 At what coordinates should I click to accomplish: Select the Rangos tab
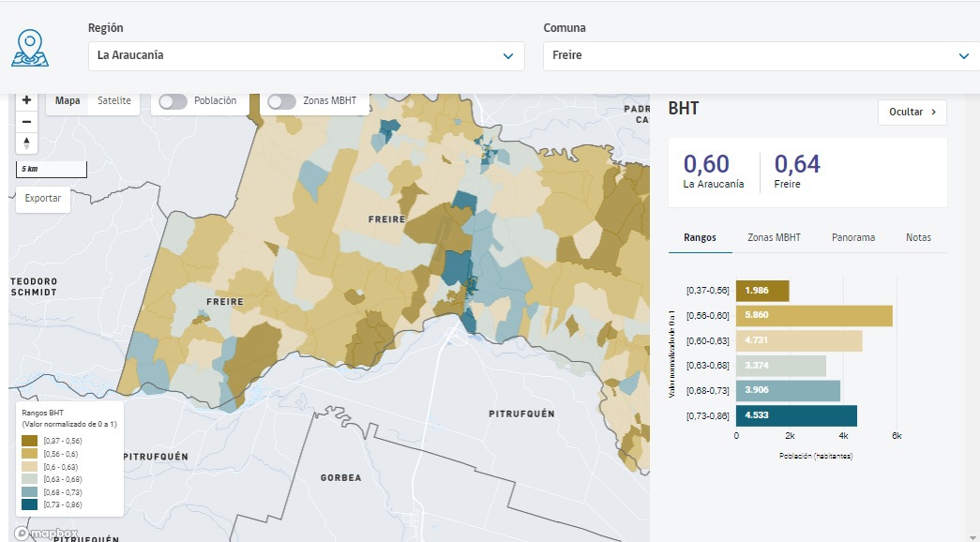(x=701, y=237)
